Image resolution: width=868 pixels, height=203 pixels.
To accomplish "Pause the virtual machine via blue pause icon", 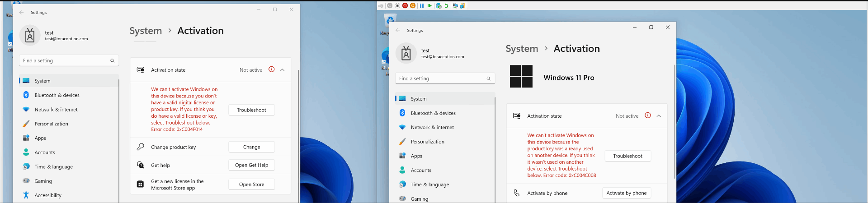I will (422, 5).
